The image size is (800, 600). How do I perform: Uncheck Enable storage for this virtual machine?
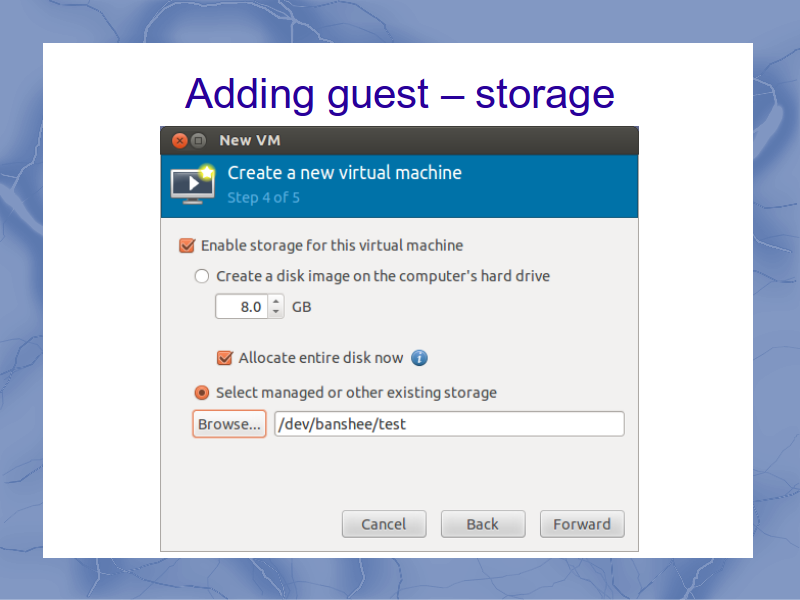coord(187,245)
